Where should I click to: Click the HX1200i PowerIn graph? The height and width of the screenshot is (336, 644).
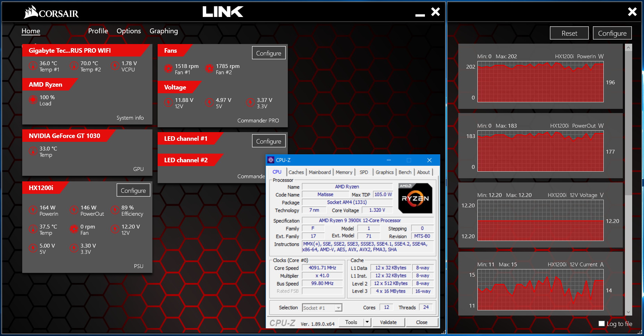(x=540, y=81)
